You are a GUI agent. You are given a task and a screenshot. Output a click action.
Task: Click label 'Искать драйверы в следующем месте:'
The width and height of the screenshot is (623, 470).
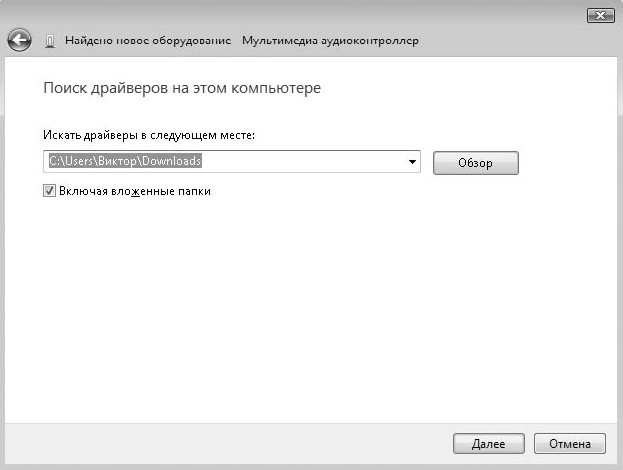[x=149, y=135]
